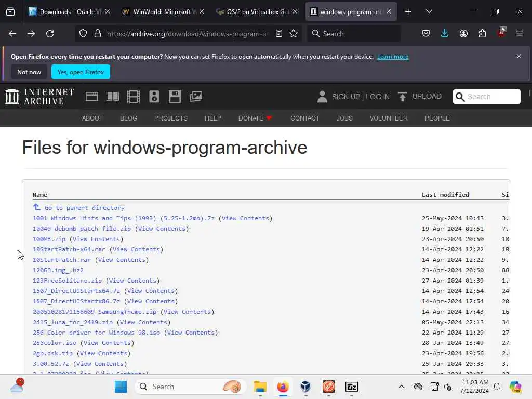Open the Internet Archive audio icon

(154, 97)
